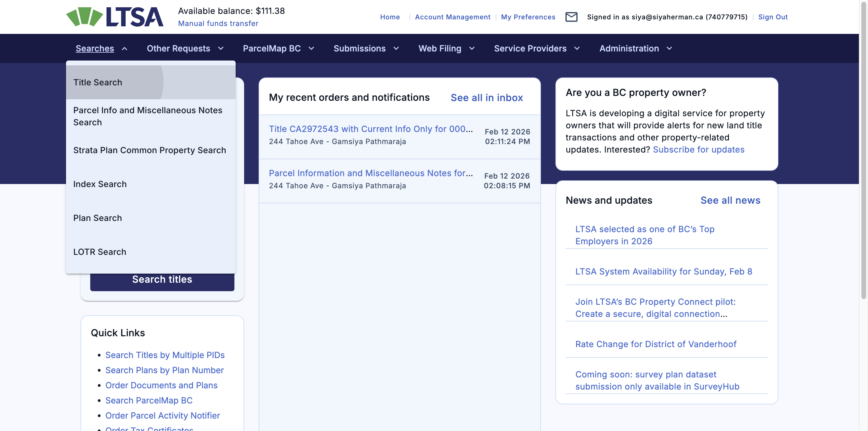Open Search Titles by Multiple PIDs

tap(165, 355)
